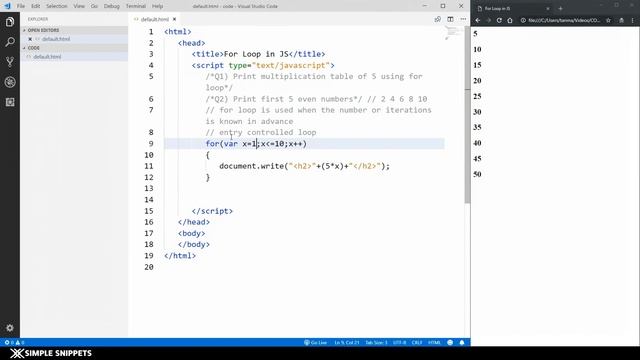Click the VS Code logo icon in title bar
Viewport: 640px width, 360px height.
[7, 6]
